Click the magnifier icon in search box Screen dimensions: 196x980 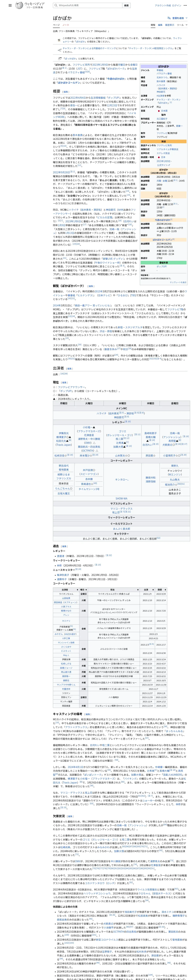[x=56, y=5]
